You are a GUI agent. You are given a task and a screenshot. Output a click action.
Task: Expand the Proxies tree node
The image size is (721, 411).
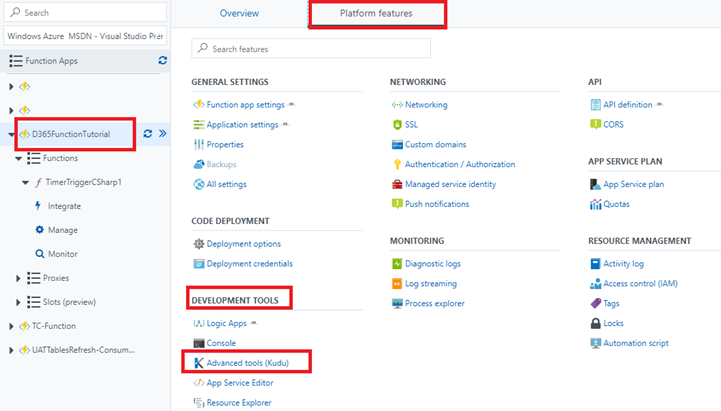pos(19,277)
